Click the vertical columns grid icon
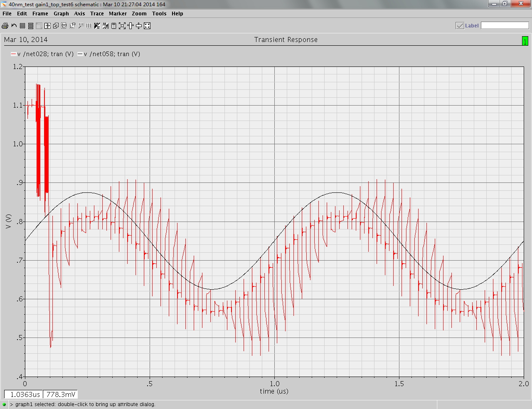Image resolution: width=532 pixels, height=409 pixels. coord(89,26)
